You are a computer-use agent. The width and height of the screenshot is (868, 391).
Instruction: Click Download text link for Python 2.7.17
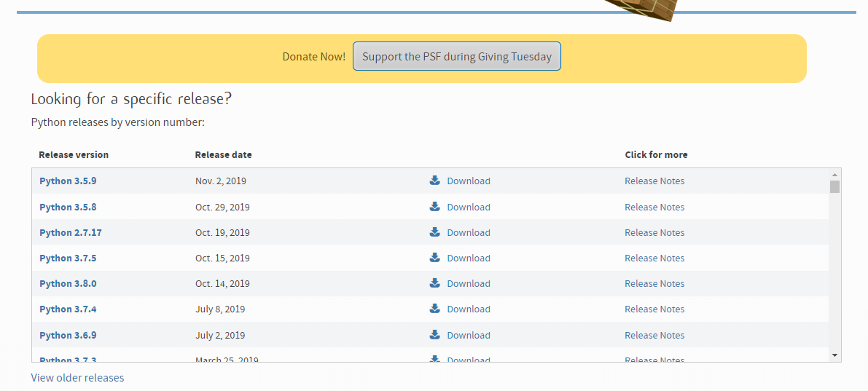(x=469, y=232)
